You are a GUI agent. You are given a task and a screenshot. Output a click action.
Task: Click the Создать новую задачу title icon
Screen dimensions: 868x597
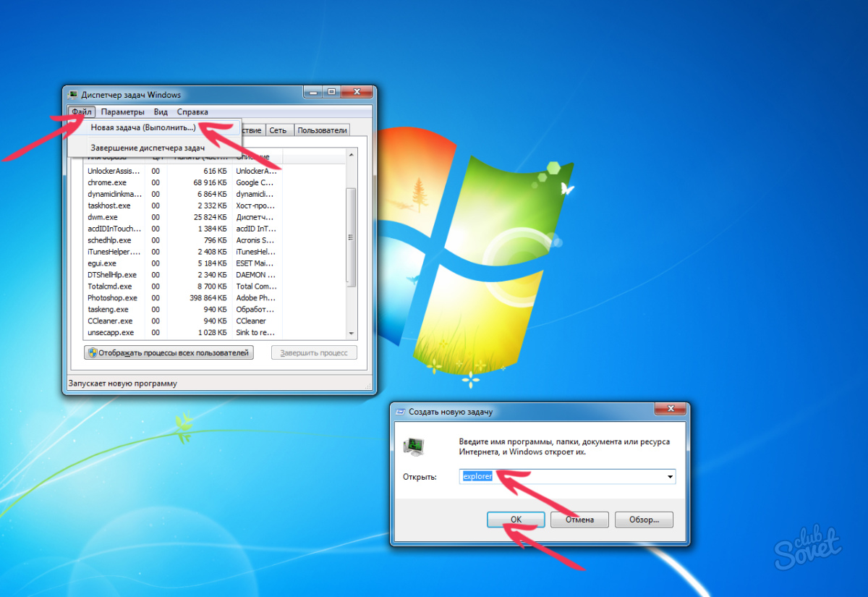401,411
